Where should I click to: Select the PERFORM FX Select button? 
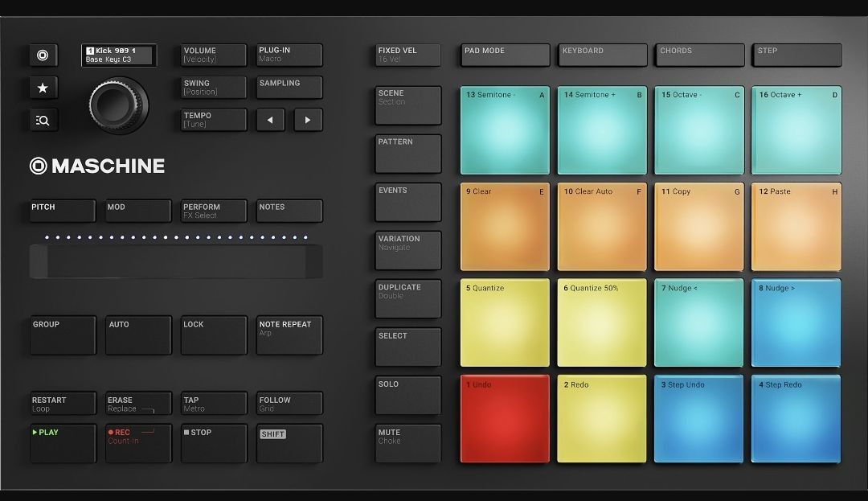[214, 211]
